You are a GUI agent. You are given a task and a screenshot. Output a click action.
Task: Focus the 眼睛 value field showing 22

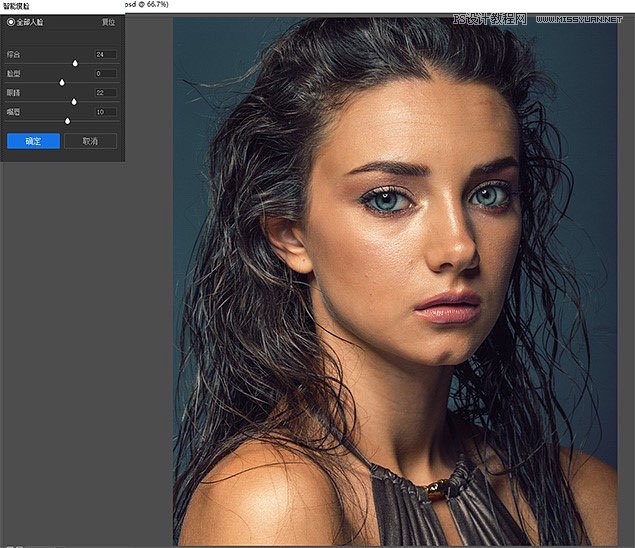click(106, 92)
